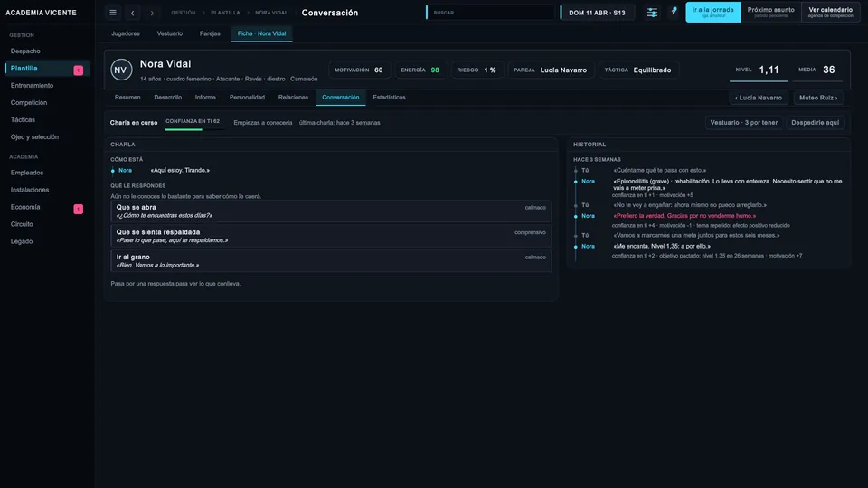Open the Relaciones sub-tab

[x=293, y=98]
